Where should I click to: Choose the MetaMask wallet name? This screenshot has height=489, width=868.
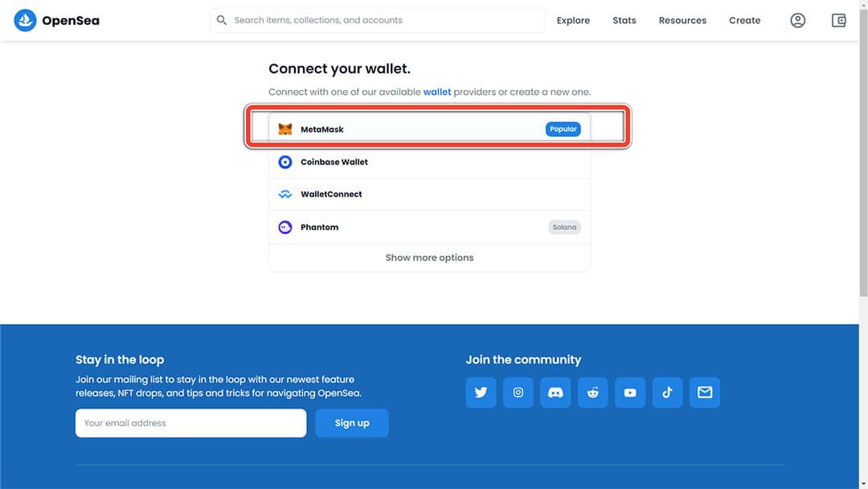(322, 129)
